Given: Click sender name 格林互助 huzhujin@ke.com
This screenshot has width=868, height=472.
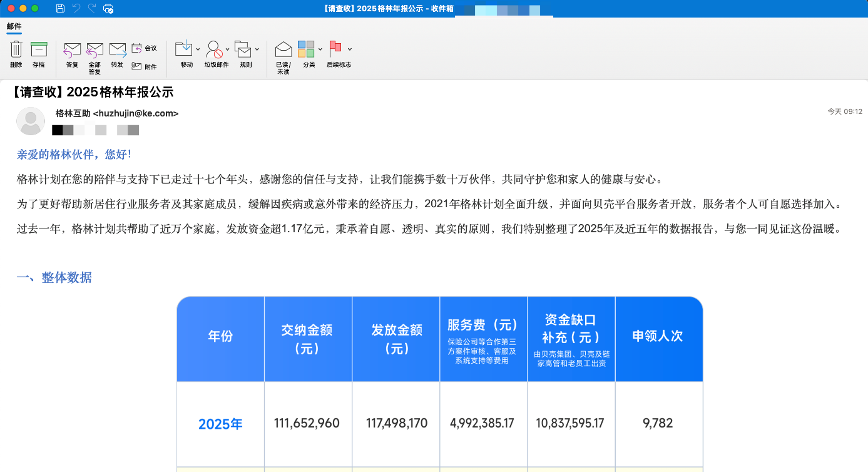Looking at the screenshot, I should [x=117, y=113].
